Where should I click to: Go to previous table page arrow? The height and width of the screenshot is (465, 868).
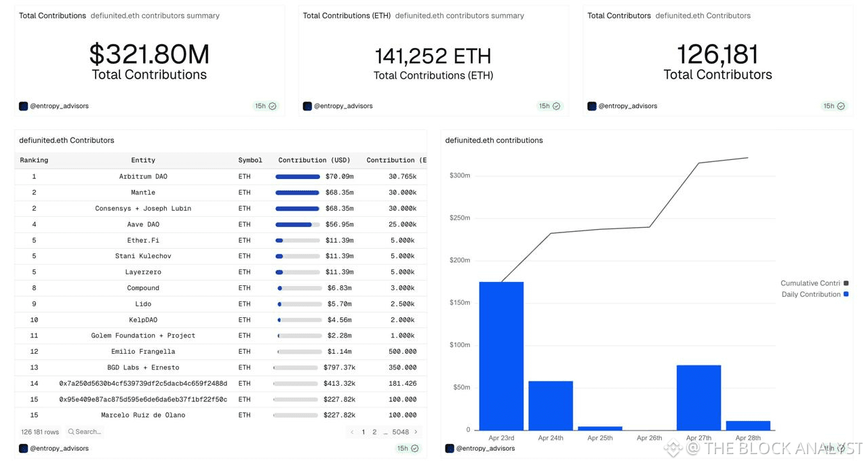click(x=352, y=432)
